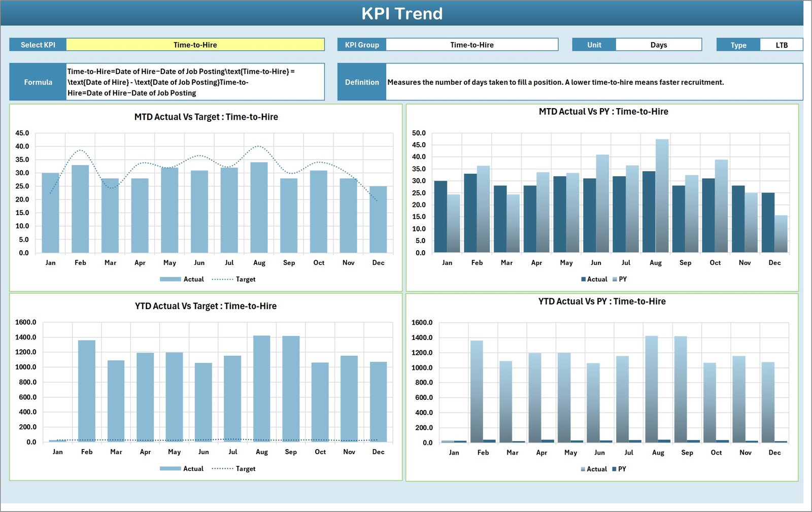Screen dimensions: 812x512
Task: Click the Type field showing LTB
Action: point(781,45)
